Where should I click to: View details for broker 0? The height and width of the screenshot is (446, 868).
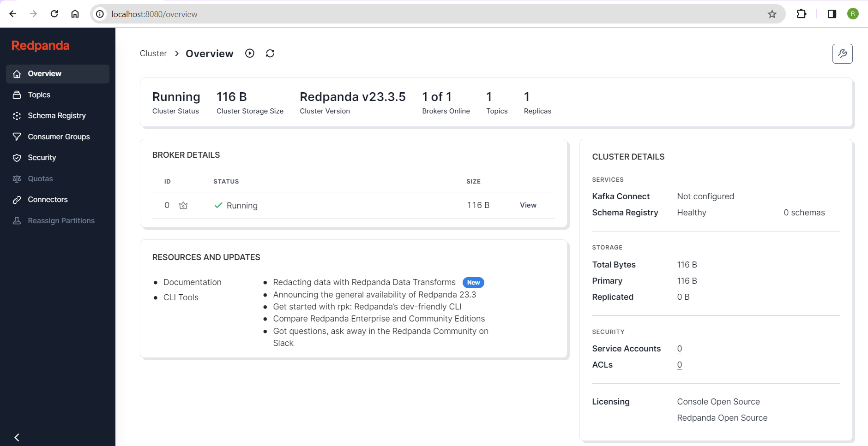(x=528, y=205)
